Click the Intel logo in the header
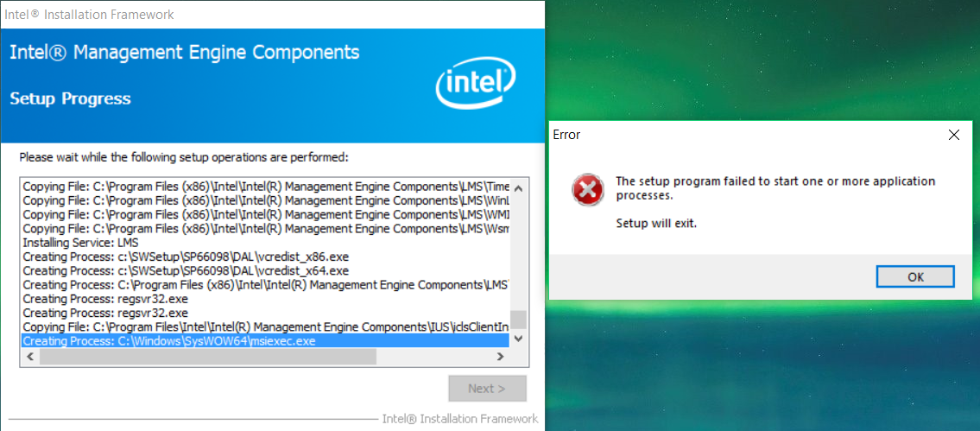 click(476, 86)
